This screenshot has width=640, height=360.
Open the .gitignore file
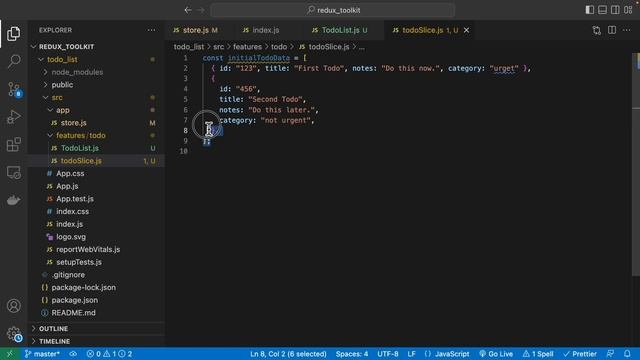[x=68, y=275]
